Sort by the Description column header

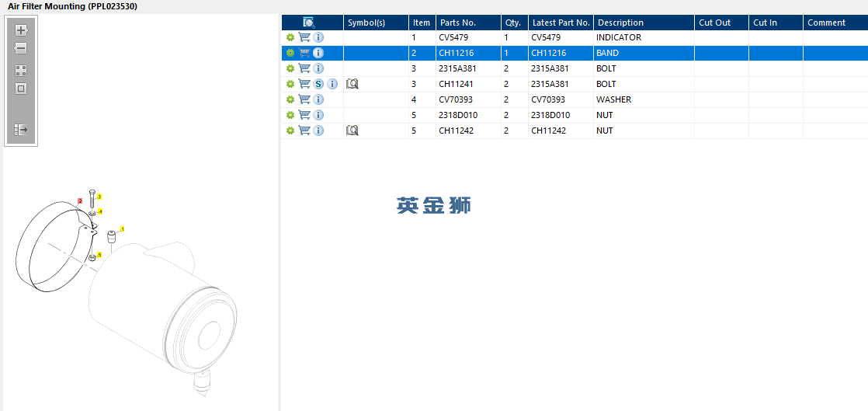point(644,23)
